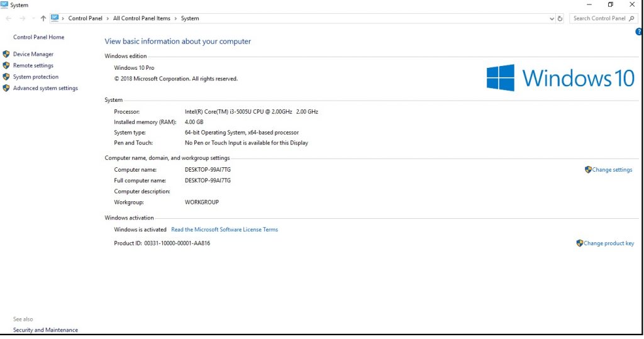Select All Control Panel Items breadcrumb
Viewport: 644px width, 339px height.
coord(142,18)
